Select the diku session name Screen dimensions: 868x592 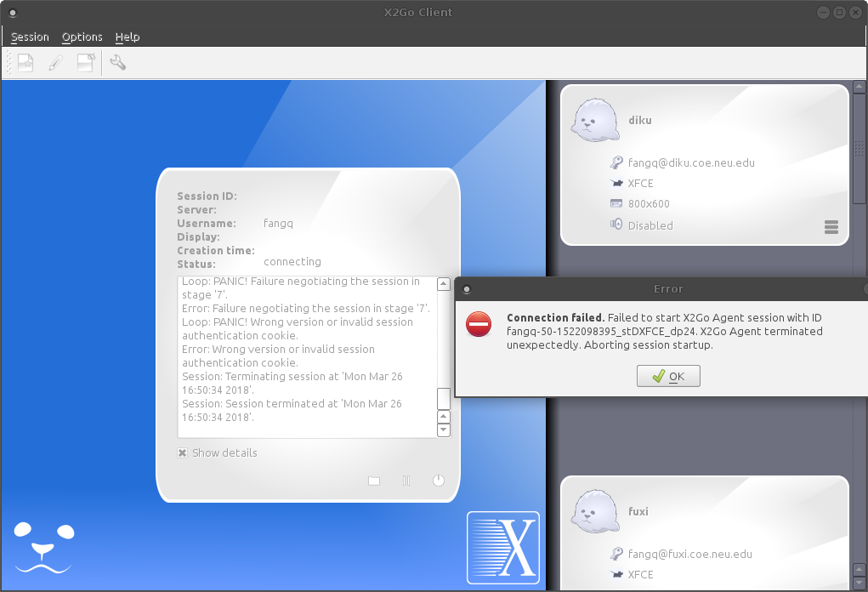pyautogui.click(x=640, y=120)
